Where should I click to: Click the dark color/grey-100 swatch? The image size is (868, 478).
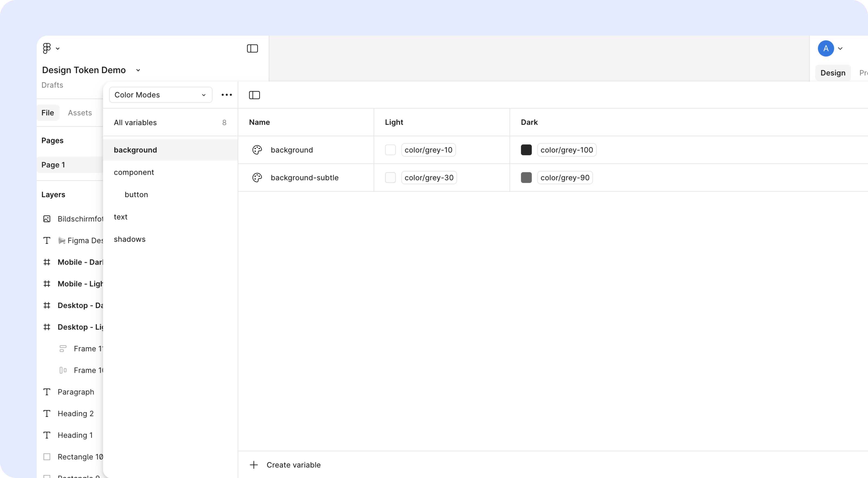(x=526, y=150)
